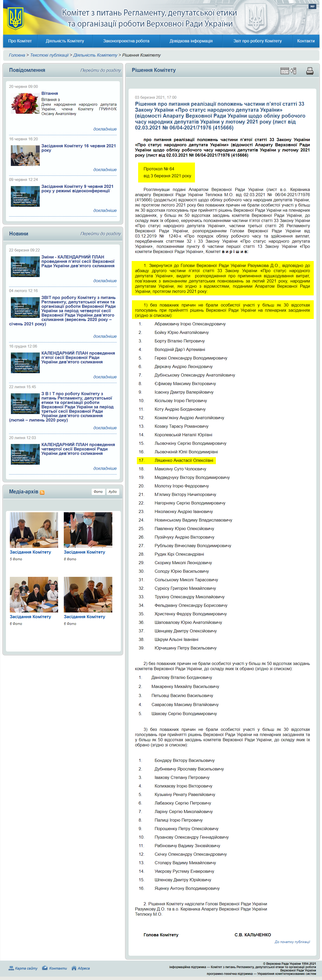Click the name Абрамовичу Ігорю Олександровичу
This screenshot has width=322, height=980.
click(x=190, y=324)
